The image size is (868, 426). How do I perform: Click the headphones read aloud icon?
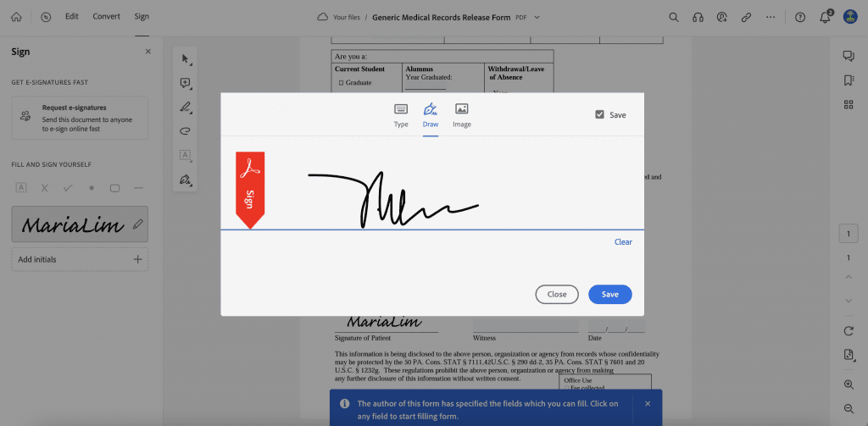pyautogui.click(x=698, y=17)
